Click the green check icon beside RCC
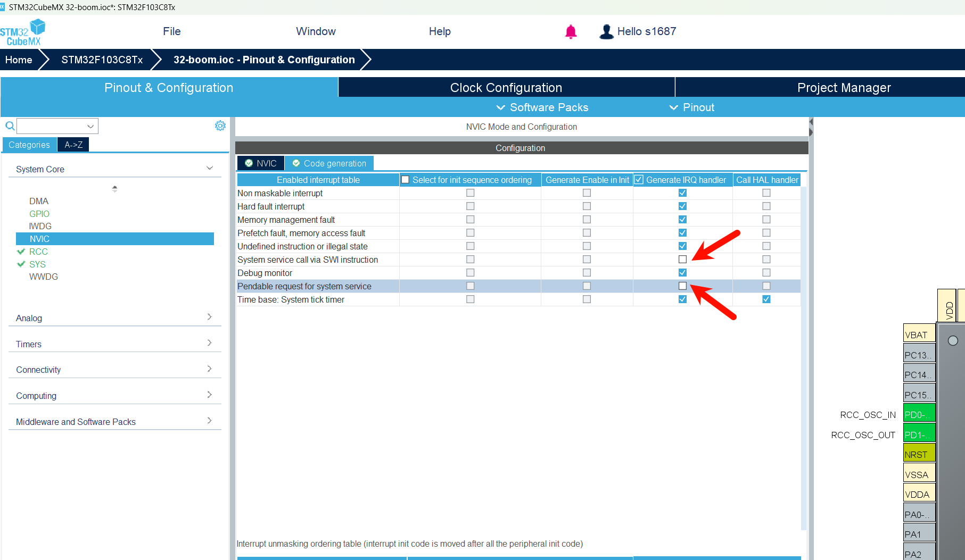Image resolution: width=965 pixels, height=560 pixels. click(21, 252)
